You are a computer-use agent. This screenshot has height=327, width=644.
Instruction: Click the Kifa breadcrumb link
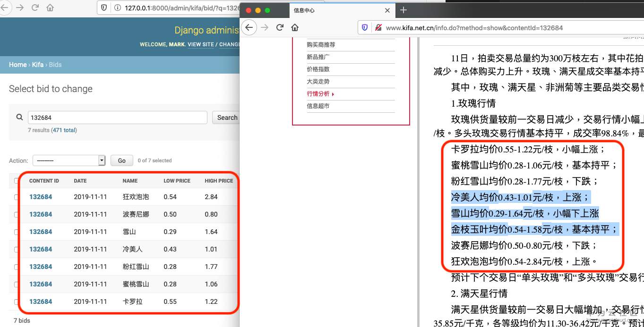38,65
